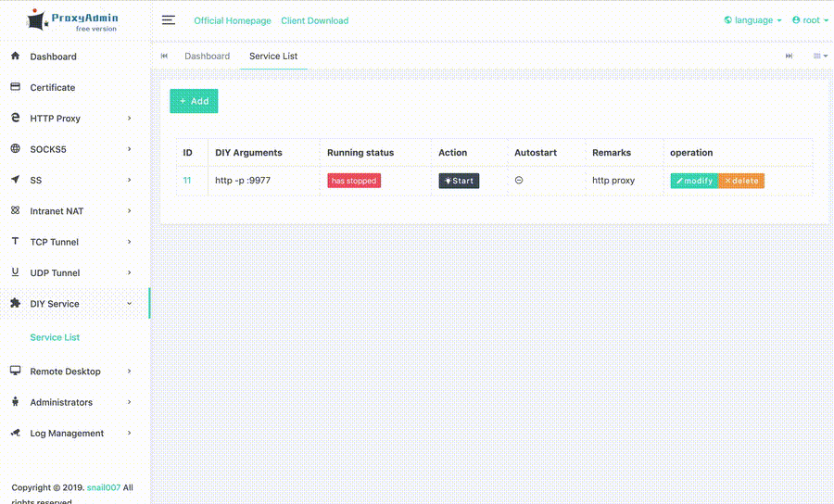The image size is (834, 504).
Task: Delete the http proxy service
Action: [x=741, y=181]
